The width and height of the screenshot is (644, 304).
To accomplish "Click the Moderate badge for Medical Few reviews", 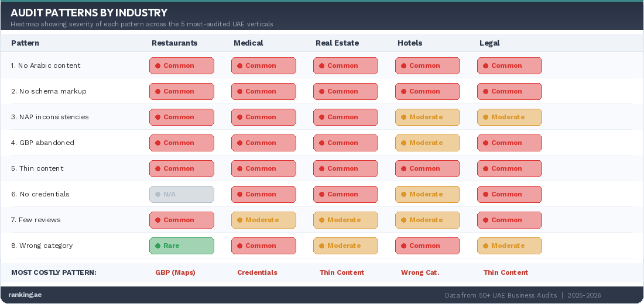I will [x=263, y=220].
